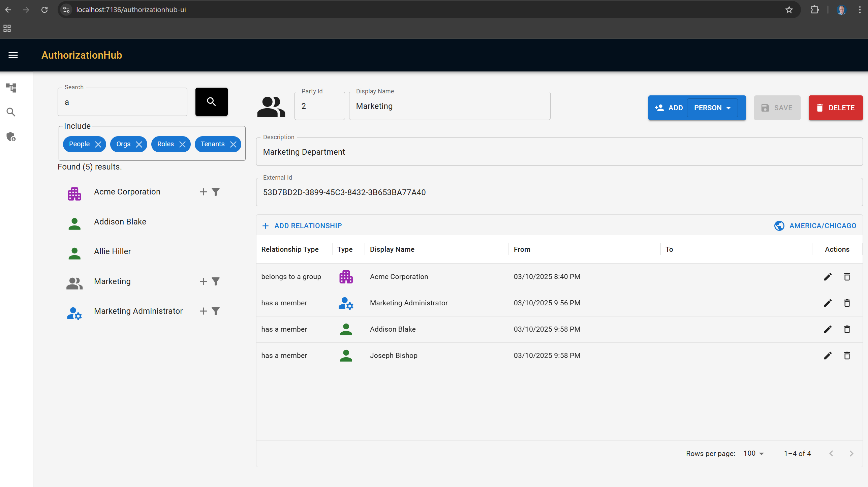The width and height of the screenshot is (868, 487).
Task: Open the search page from sidebar
Action: [x=11, y=112]
